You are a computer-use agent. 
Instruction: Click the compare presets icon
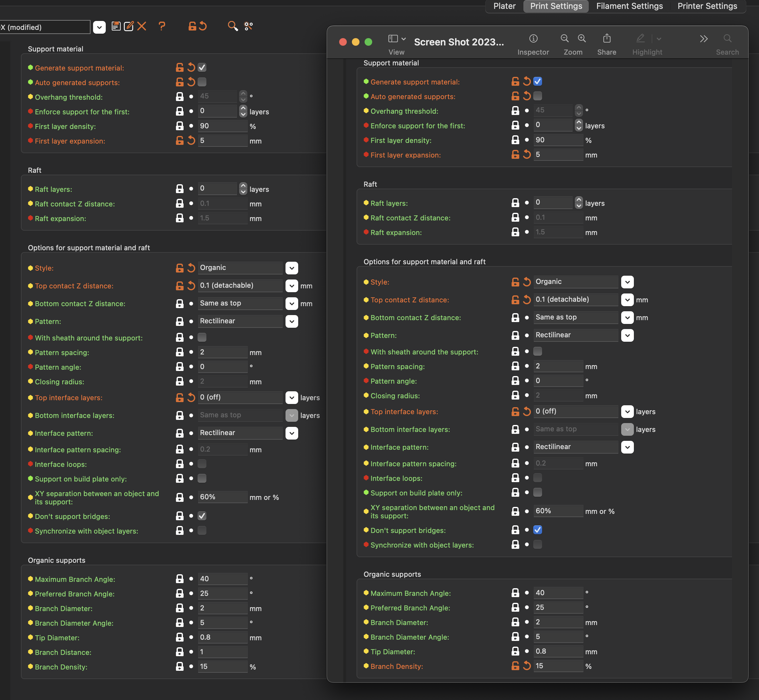click(x=248, y=26)
